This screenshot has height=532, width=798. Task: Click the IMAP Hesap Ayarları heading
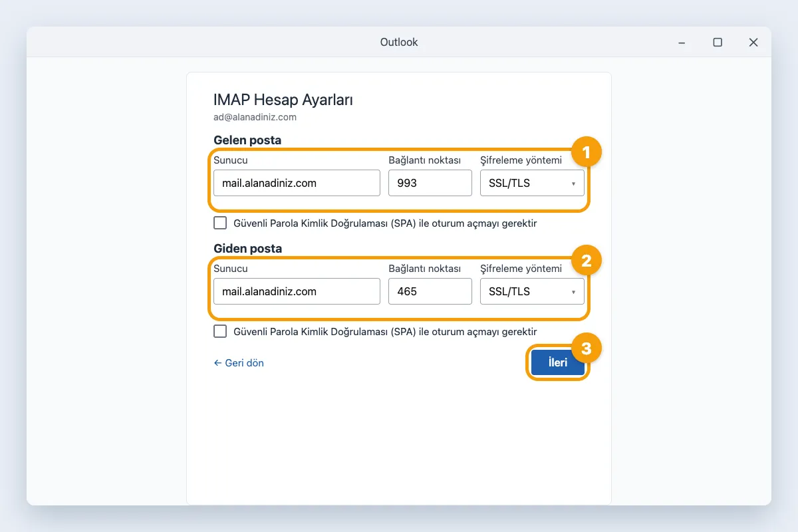[283, 100]
